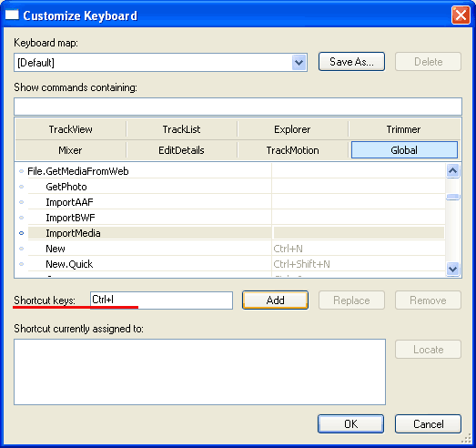Click the Ctrl+N shortcut cell
The image size is (476, 448).
(359, 249)
